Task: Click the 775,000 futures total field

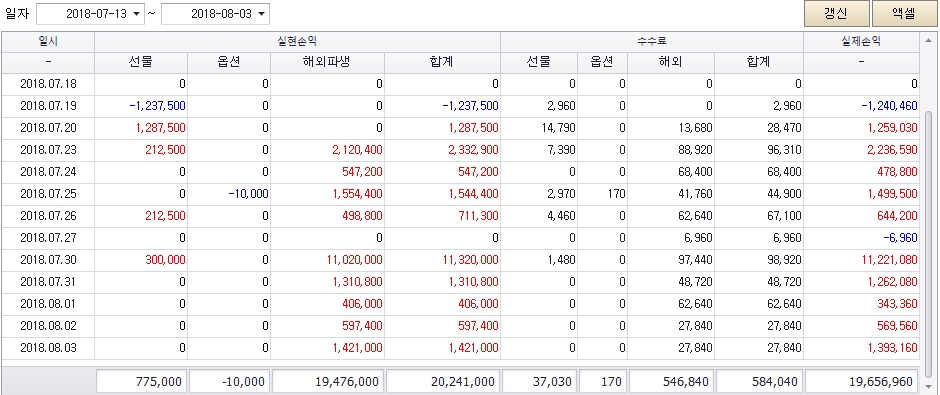Action: pyautogui.click(x=141, y=381)
